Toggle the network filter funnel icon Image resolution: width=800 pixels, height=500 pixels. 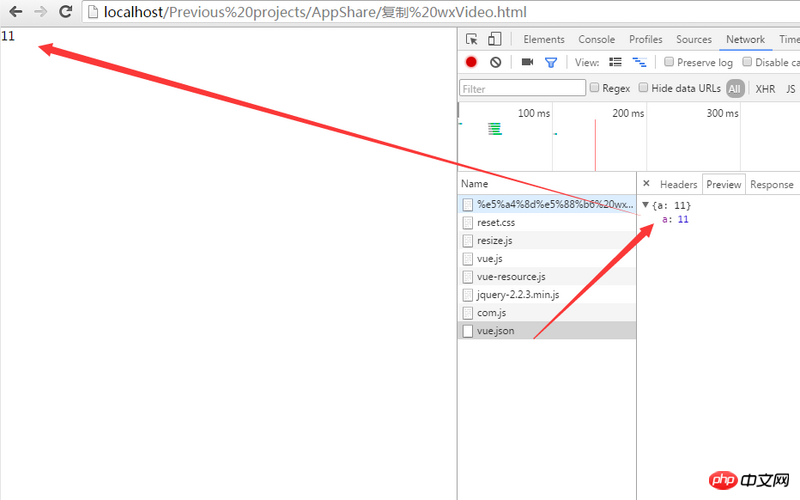(x=550, y=62)
